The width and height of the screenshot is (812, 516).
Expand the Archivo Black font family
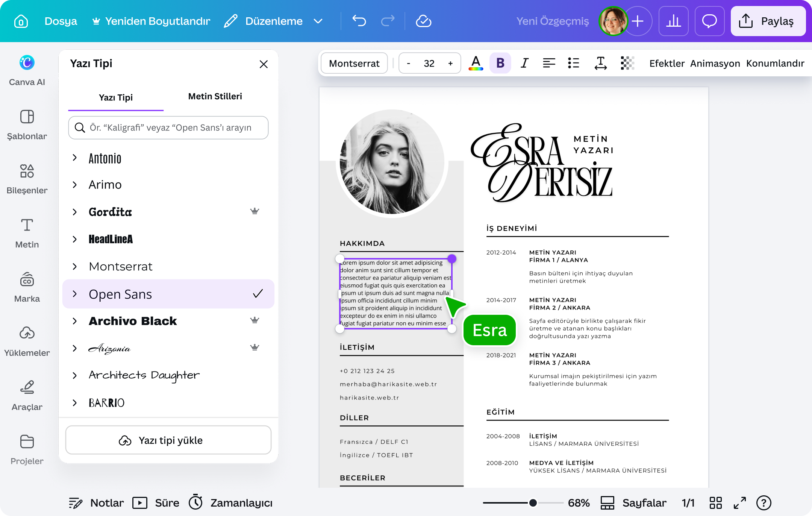(74, 321)
